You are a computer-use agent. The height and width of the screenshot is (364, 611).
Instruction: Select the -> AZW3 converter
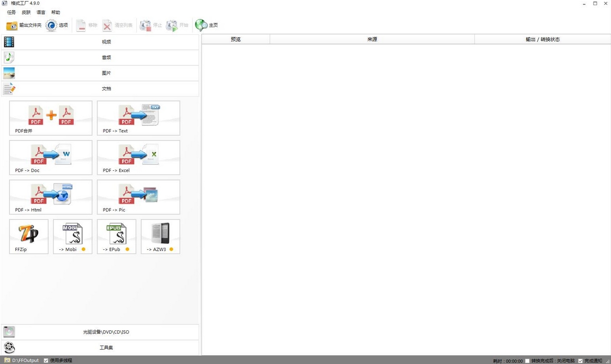coord(160,237)
